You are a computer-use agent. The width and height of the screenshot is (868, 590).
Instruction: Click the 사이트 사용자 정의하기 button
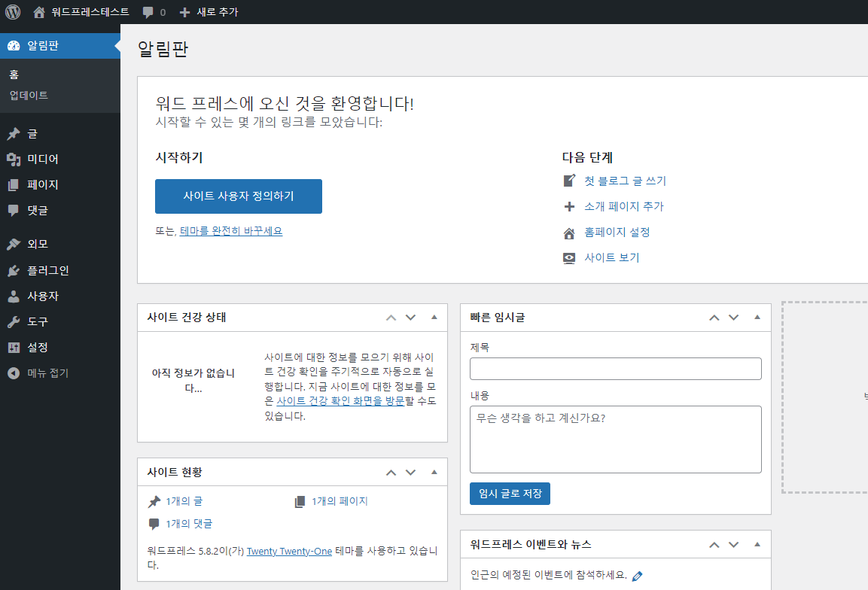[x=239, y=196]
